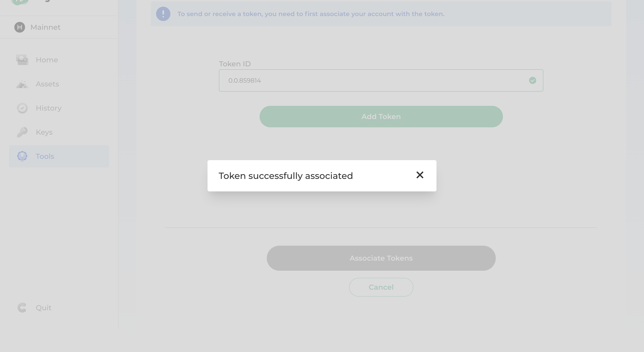
Task: Click the green checkmark in Token ID field
Action: 532,80
